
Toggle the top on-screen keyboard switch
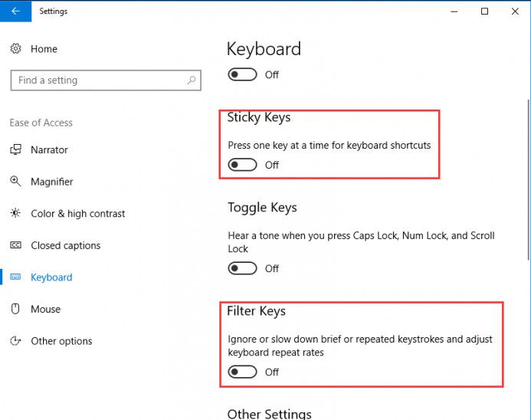pyautogui.click(x=242, y=74)
